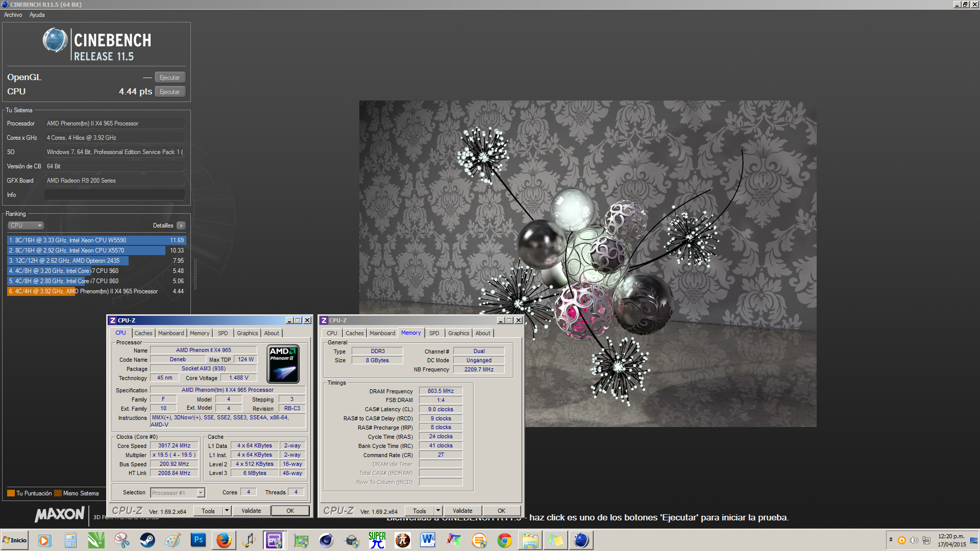The image size is (980, 551).
Task: Open the graphics card utility taskbar icon
Action: (x=301, y=540)
